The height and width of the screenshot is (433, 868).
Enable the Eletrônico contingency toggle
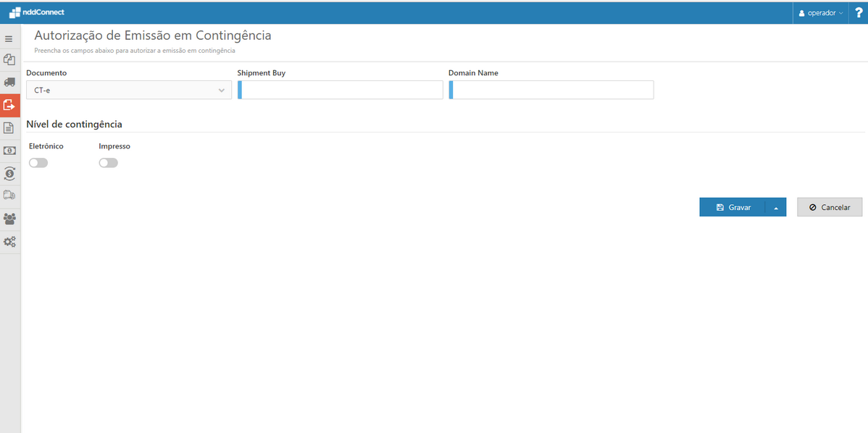[38, 162]
